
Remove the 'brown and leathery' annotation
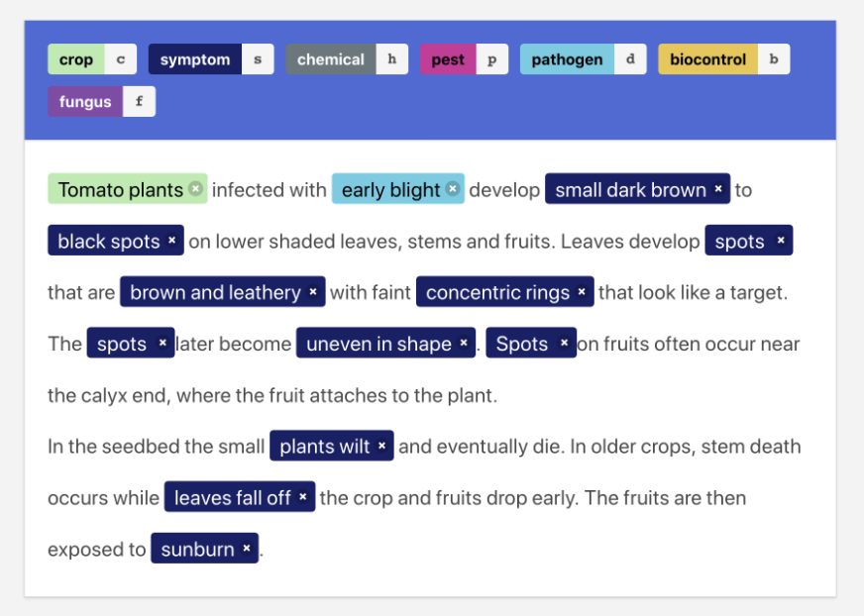pos(312,292)
